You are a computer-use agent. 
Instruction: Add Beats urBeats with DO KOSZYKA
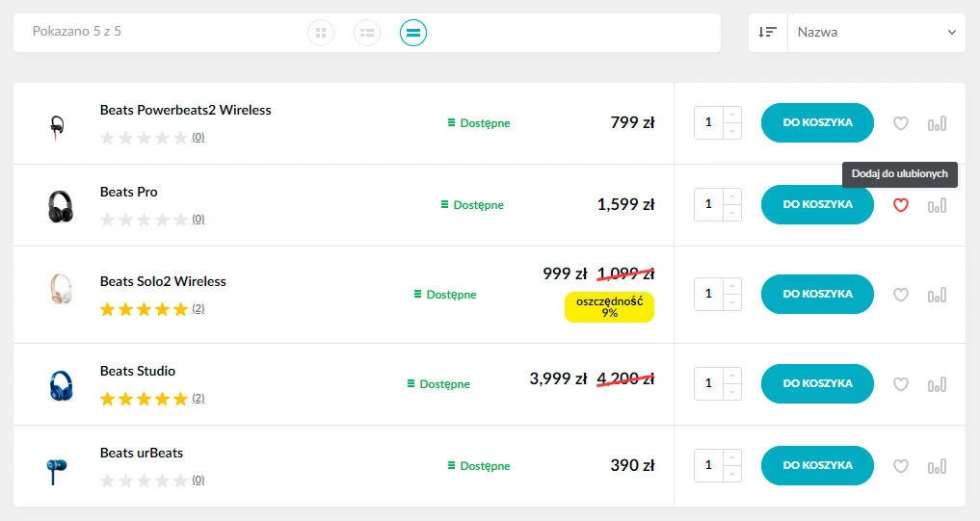pyautogui.click(x=817, y=465)
